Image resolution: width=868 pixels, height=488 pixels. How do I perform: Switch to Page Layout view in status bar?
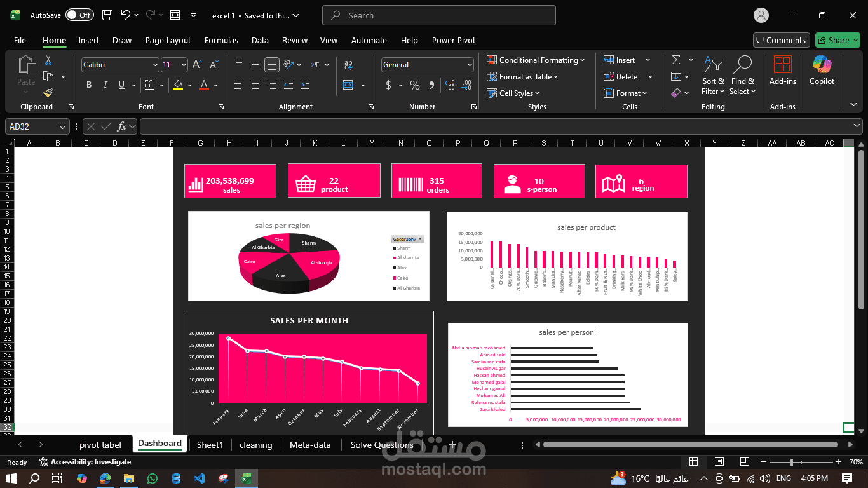click(x=719, y=462)
